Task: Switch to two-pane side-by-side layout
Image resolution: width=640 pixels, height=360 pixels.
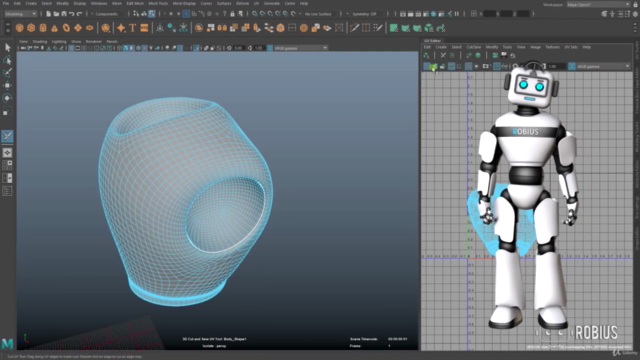Action: tap(7, 178)
